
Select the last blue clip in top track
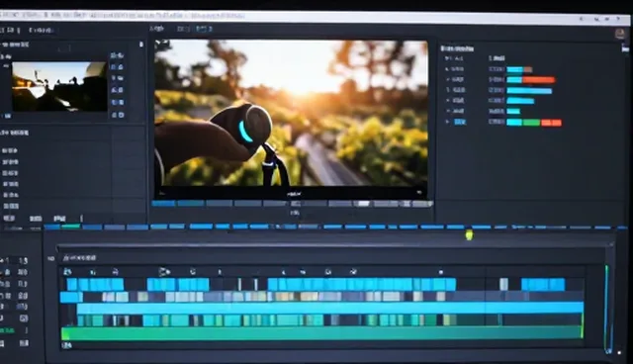pos(543,284)
